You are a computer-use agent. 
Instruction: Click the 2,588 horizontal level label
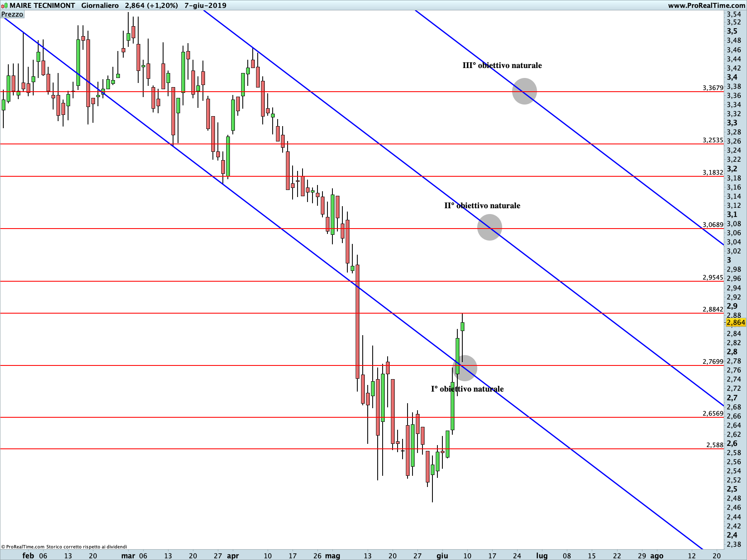[715, 445]
